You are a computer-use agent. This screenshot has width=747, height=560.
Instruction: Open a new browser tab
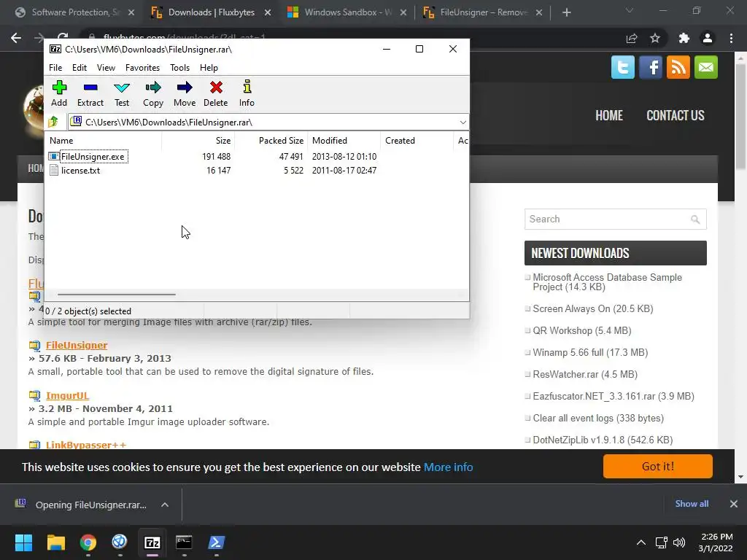pos(566,12)
